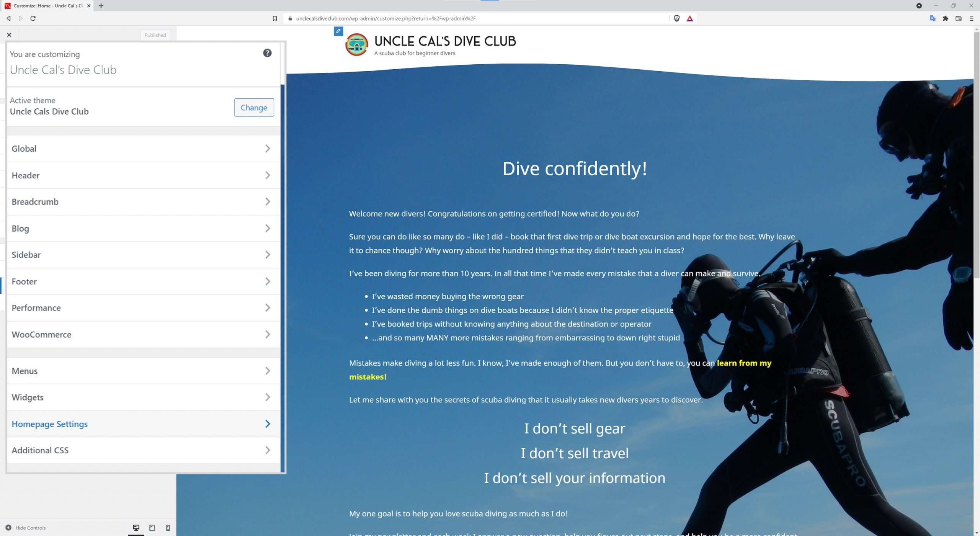Click the disabled Published button
Image resolution: width=980 pixels, height=536 pixels.
pyautogui.click(x=155, y=35)
